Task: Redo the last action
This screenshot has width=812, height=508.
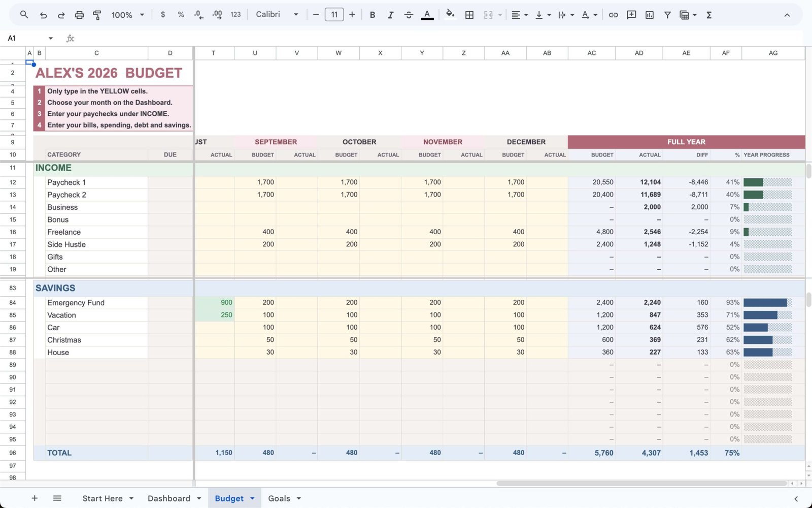Action: pos(61,15)
